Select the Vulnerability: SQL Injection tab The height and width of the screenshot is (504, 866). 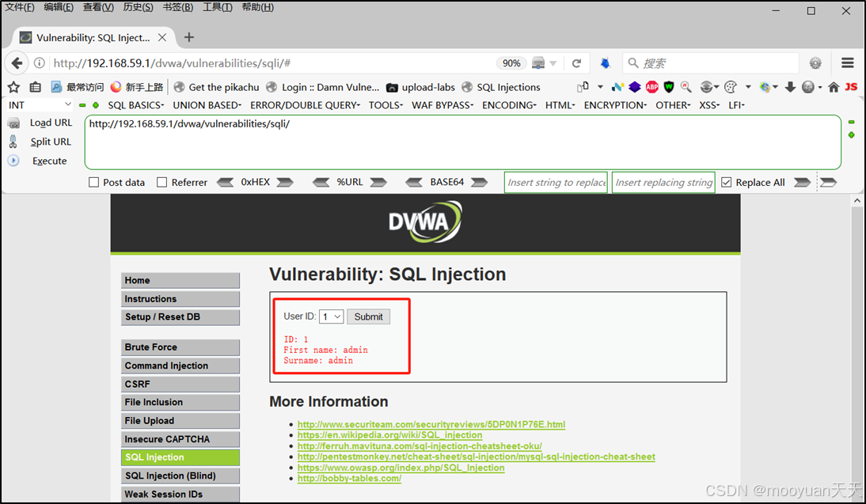[x=93, y=37]
